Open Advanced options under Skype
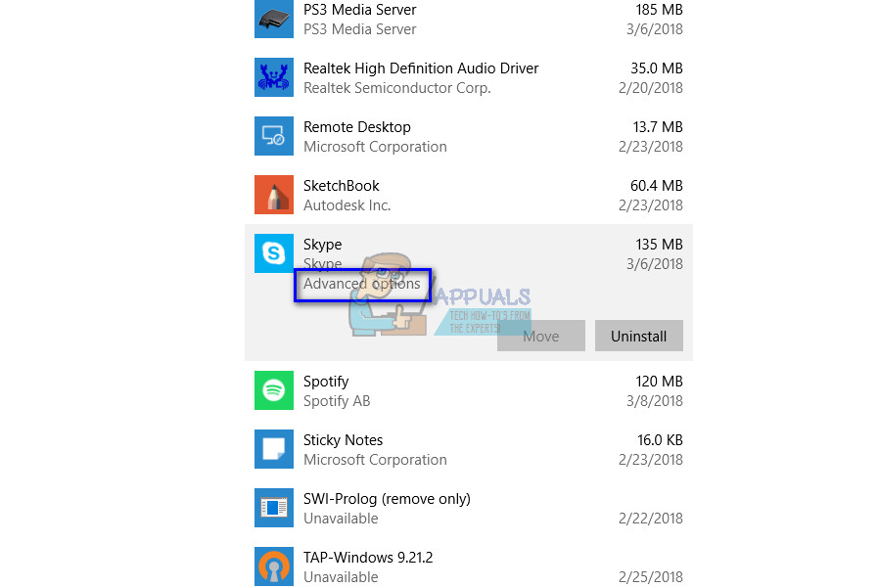 [x=361, y=284]
